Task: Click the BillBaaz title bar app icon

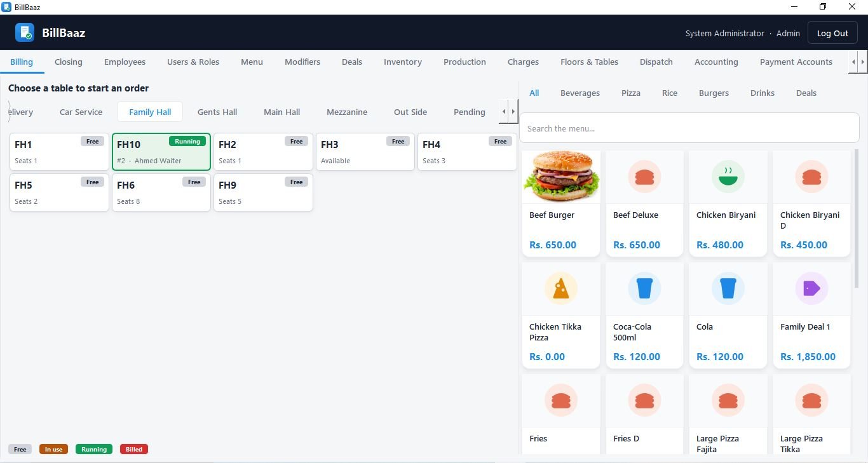Action: [x=6, y=7]
